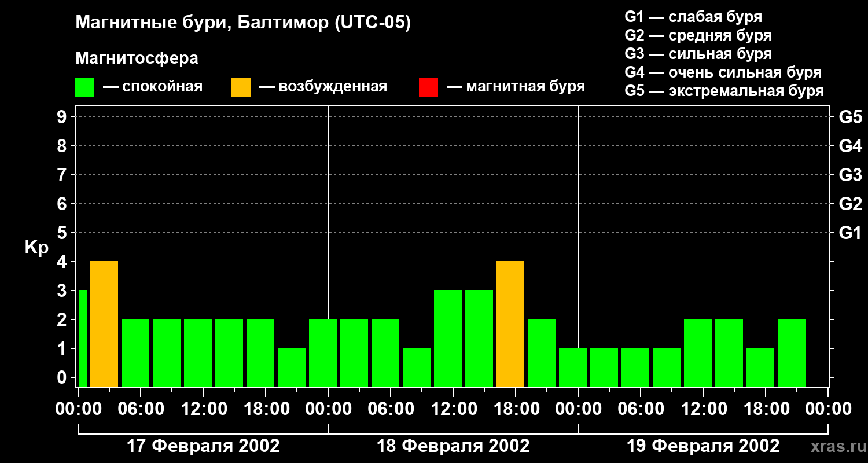Click '18:00' time label under 19 Февраля
The height and width of the screenshot is (463, 868).
766,409
